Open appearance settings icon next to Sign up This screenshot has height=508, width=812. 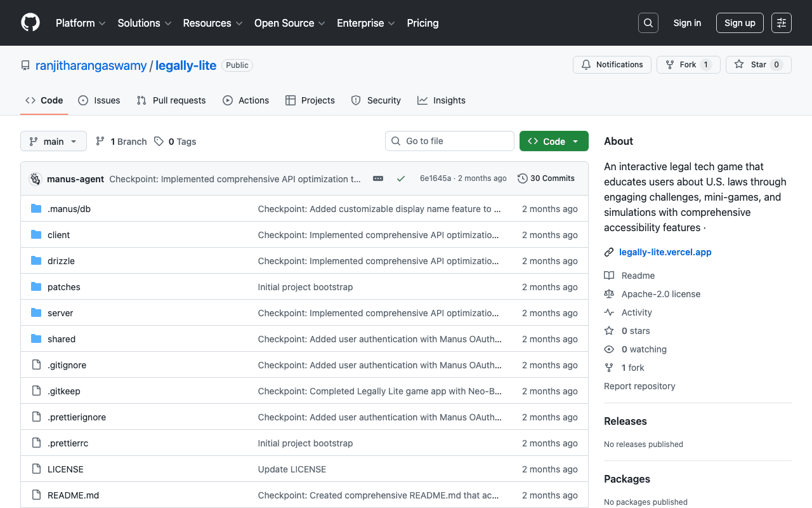(782, 23)
